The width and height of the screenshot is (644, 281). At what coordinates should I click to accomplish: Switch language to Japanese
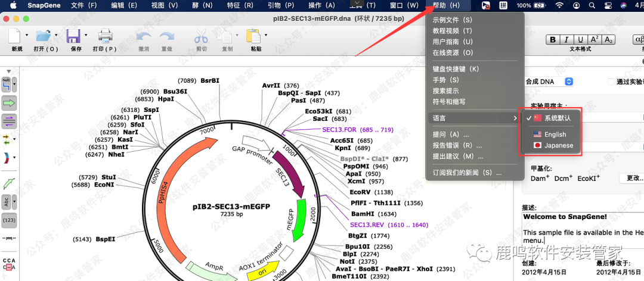tap(558, 145)
